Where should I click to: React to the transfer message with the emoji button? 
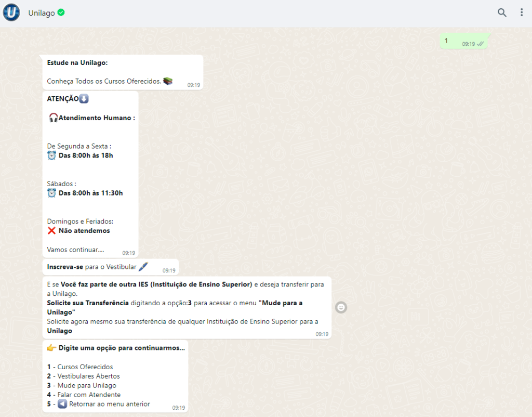[341, 307]
